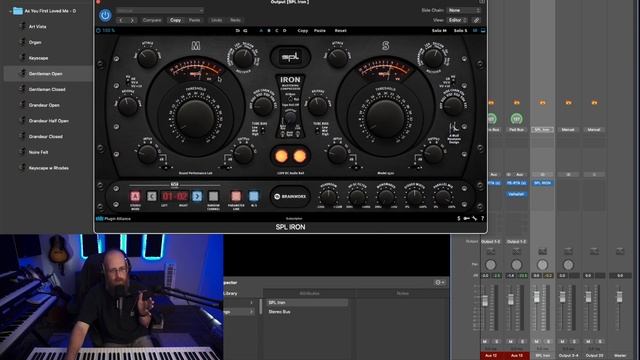
Task: Click the Compare button
Action: click(x=152, y=20)
